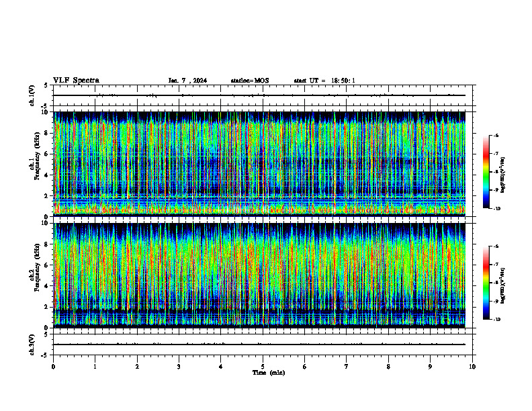Viewport: 532px width, 411px height.
Task: Click the "station=MOS" header label
Action: (250, 81)
